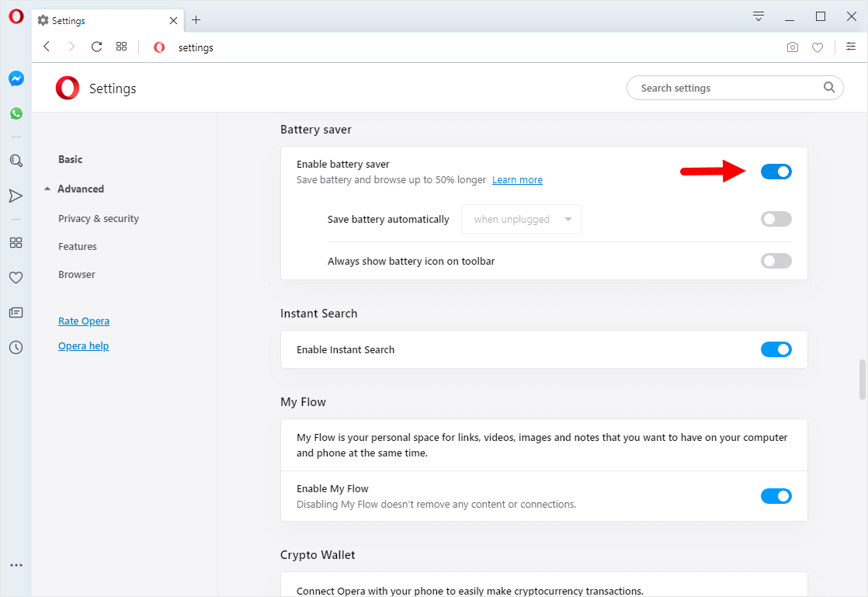This screenshot has height=597, width=868.
Task: Toggle Always show battery icon on toolbar
Action: tap(776, 261)
